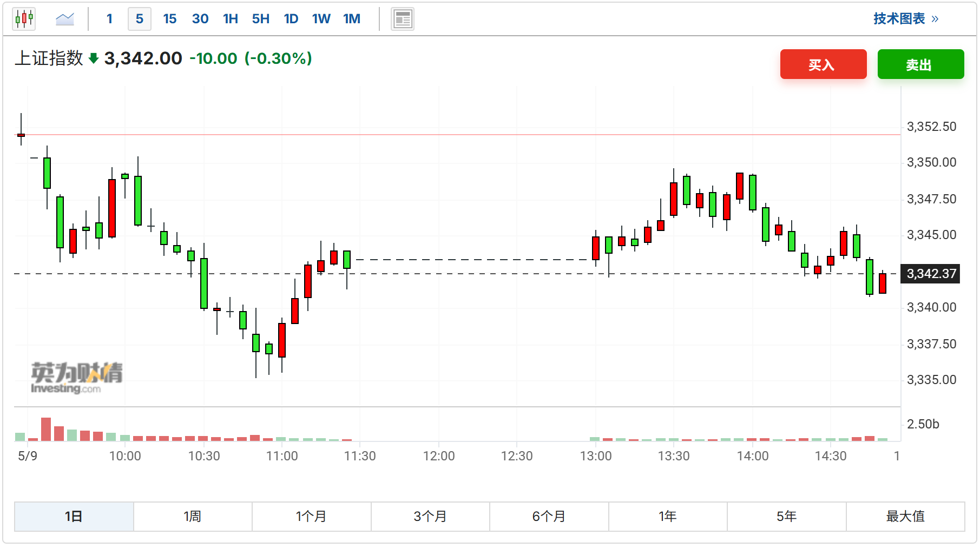Choose the 1M interval
Screen dimensions: 980x548
pyautogui.click(x=352, y=19)
